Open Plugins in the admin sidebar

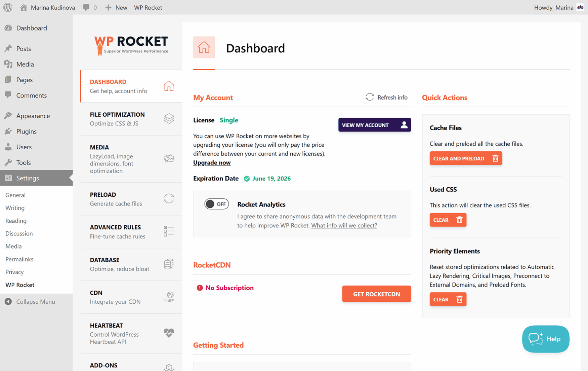click(x=26, y=132)
